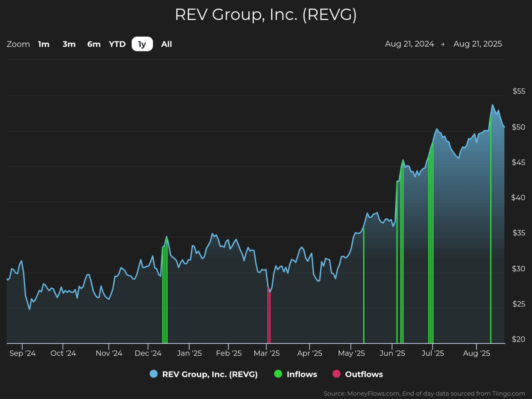Viewport: 532px width, 399px height.
Task: Click the $45 price axis label
Action: coord(518,162)
